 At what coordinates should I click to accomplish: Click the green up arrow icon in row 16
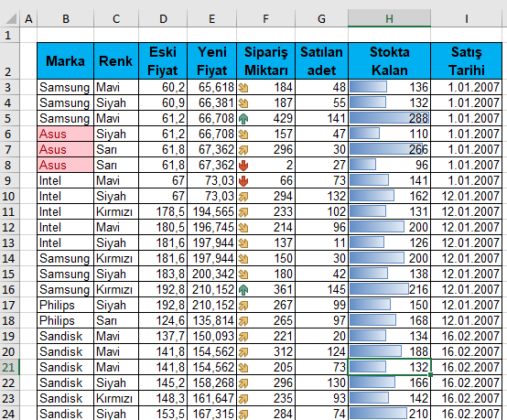243,290
